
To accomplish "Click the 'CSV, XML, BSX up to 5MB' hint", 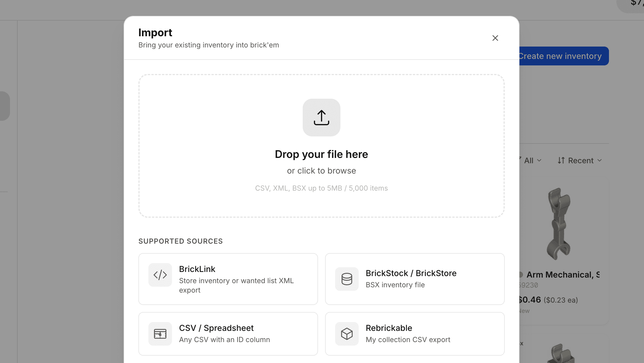I will [322, 188].
